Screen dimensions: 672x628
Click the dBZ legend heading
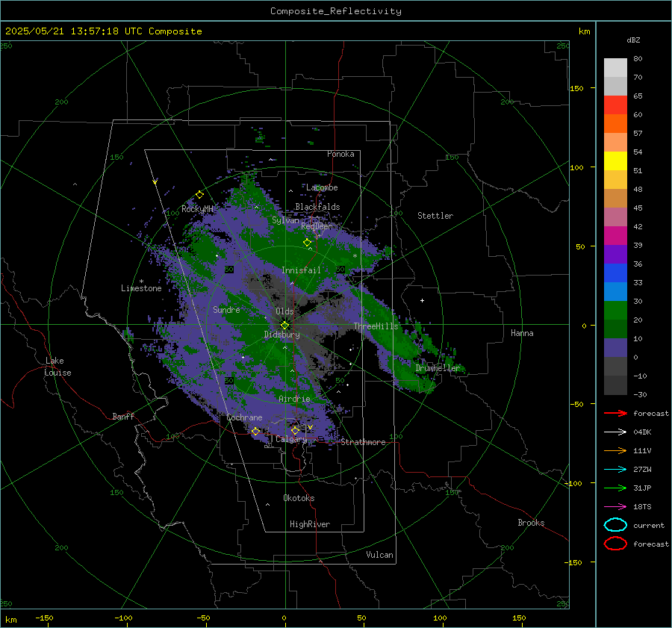pyautogui.click(x=633, y=40)
